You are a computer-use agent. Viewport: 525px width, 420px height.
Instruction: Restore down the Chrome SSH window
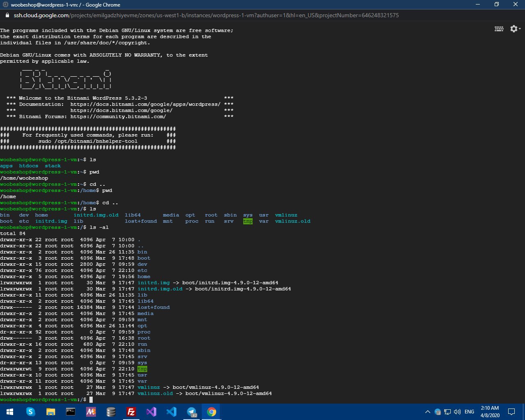pos(497,5)
